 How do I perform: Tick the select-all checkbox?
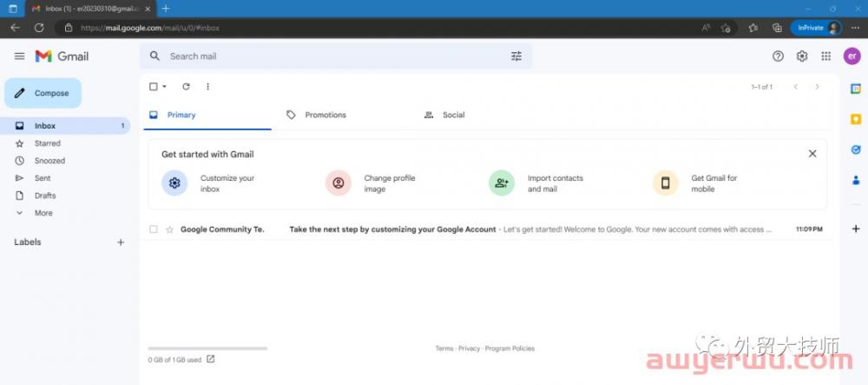coord(154,86)
